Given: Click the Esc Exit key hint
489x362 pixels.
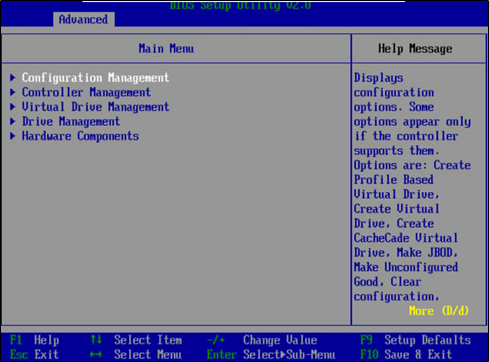Looking at the screenshot, I should click(x=35, y=354).
